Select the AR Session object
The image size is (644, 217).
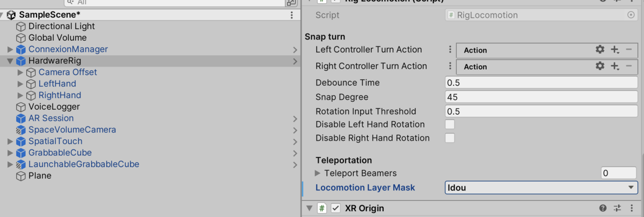coord(51,118)
